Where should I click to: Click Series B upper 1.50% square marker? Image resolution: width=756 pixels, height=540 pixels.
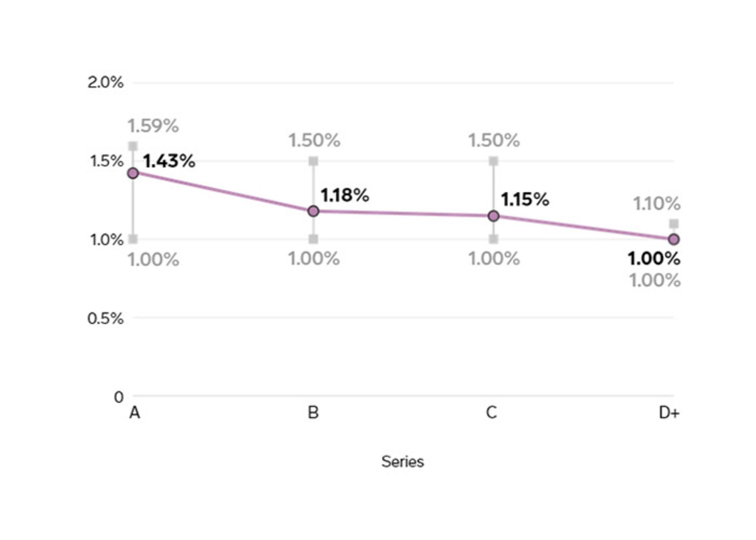click(x=313, y=161)
